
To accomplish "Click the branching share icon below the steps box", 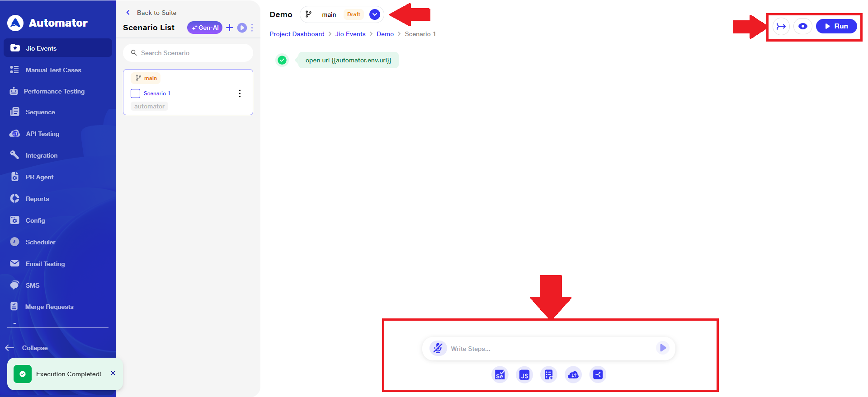I will (598, 374).
